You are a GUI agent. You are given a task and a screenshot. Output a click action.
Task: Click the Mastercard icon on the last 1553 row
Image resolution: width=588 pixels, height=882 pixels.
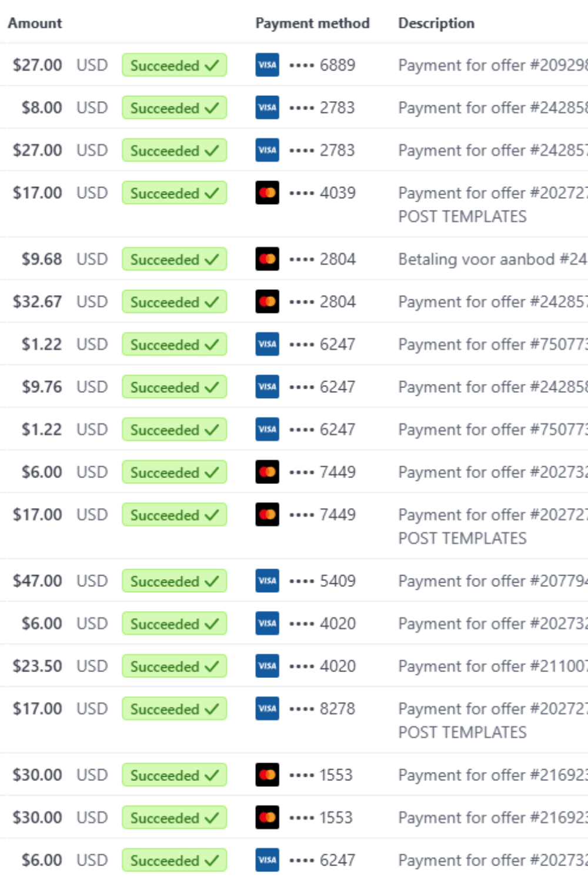point(268,817)
